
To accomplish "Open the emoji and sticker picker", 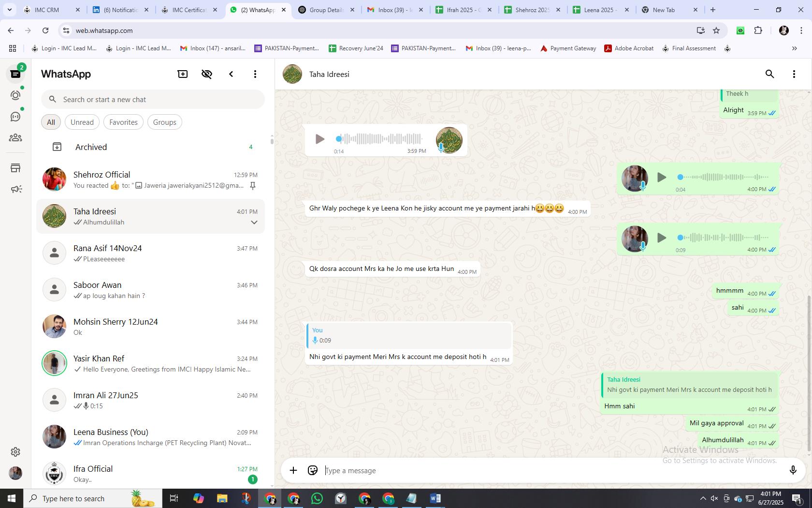I will [x=313, y=470].
